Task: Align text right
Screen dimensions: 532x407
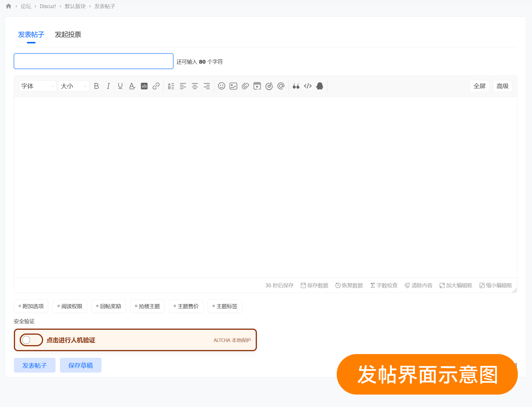Action: [x=207, y=86]
